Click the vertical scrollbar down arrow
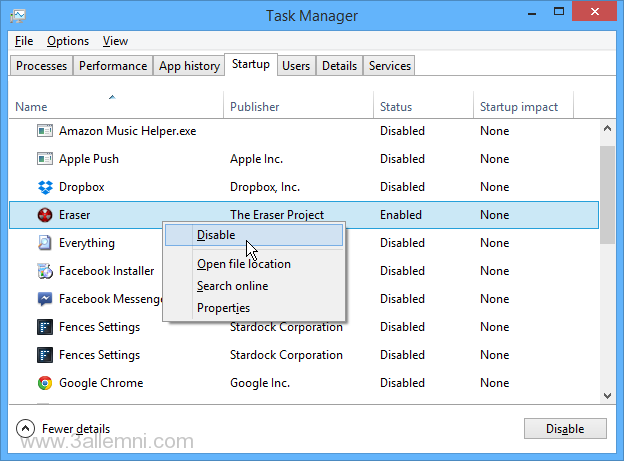624x461 pixels. pyautogui.click(x=608, y=395)
